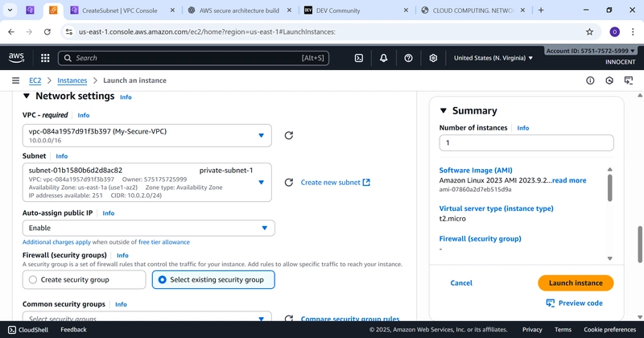This screenshot has height=338, width=644.
Task: Open the AWS settings gear
Action: pyautogui.click(x=433, y=58)
